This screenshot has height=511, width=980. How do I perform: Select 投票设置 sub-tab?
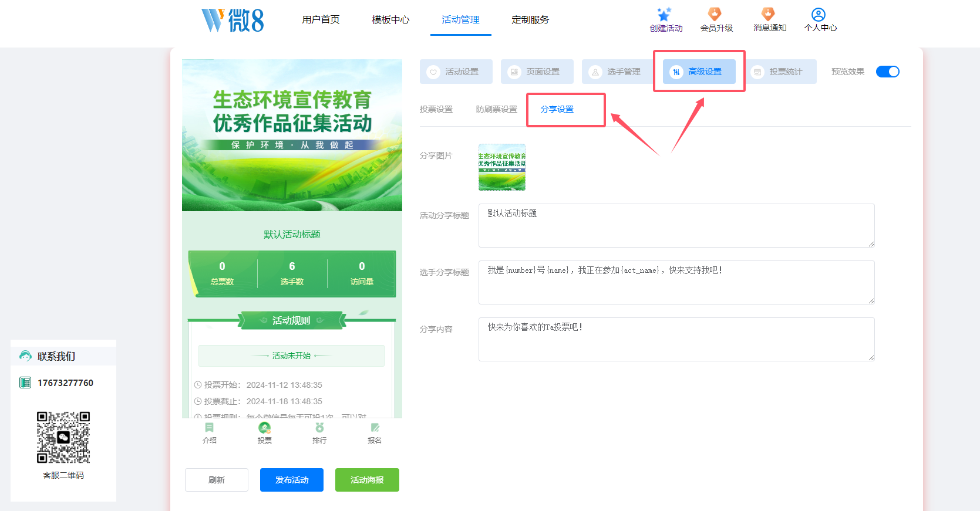[x=436, y=109]
